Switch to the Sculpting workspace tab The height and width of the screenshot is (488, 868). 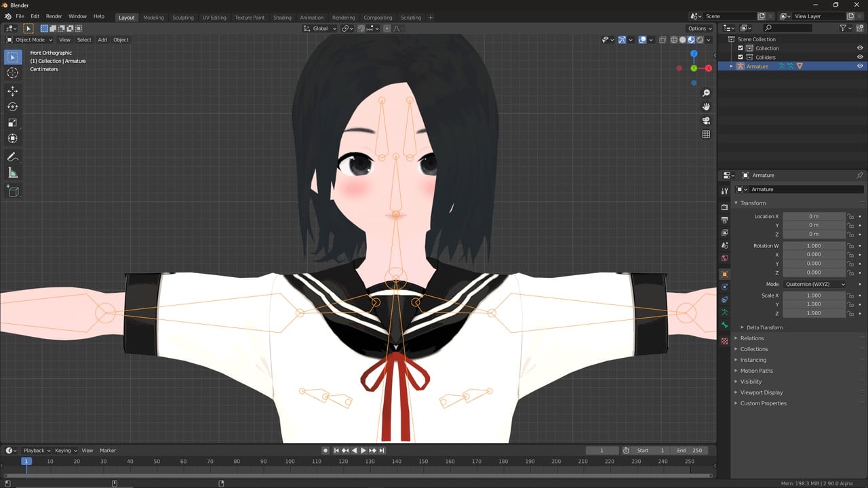(182, 18)
